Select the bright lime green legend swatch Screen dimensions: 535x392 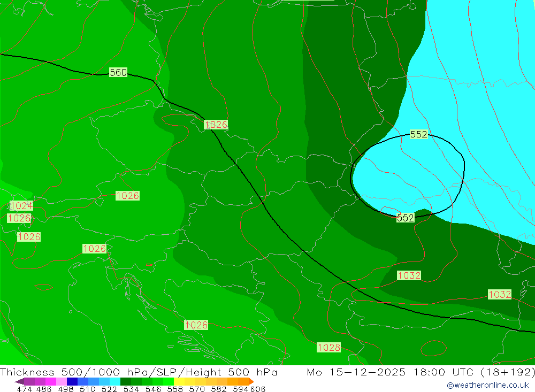click(169, 381)
